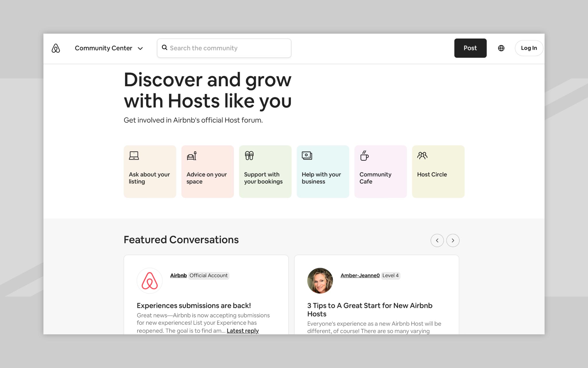This screenshot has height=368, width=588.
Task: Click the bed icon on Advice on your space
Action: pos(192,155)
